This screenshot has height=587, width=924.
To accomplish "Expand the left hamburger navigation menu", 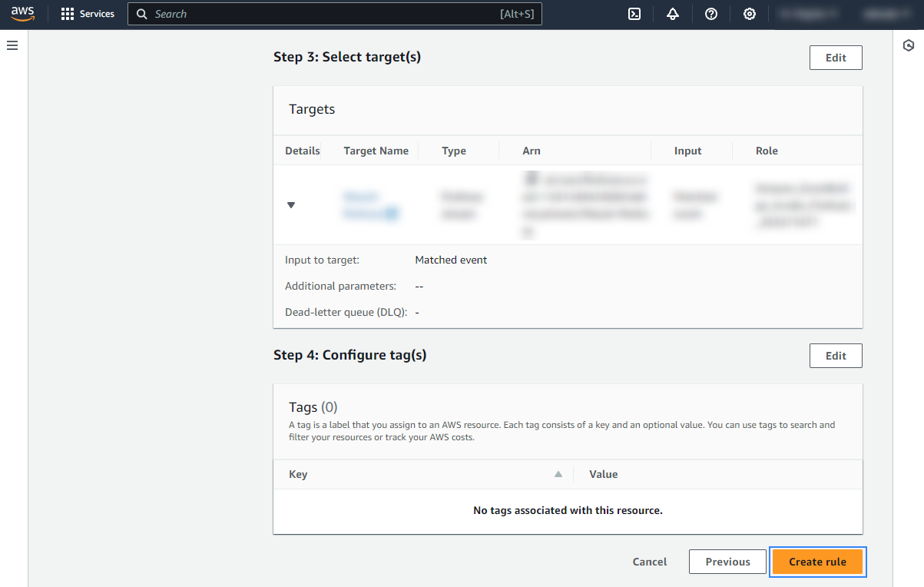I will pos(12,46).
